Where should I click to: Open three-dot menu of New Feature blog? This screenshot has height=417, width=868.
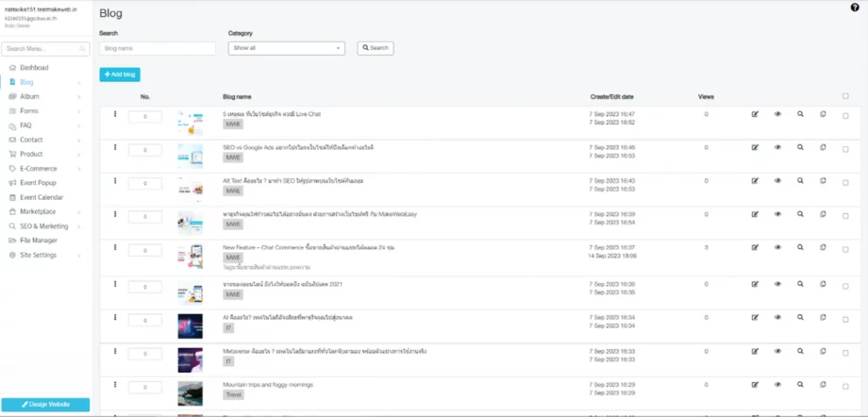(x=115, y=247)
